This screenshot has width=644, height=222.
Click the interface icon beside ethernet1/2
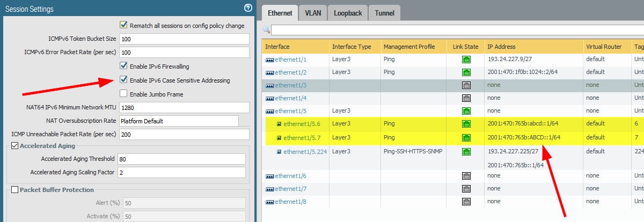coord(269,72)
